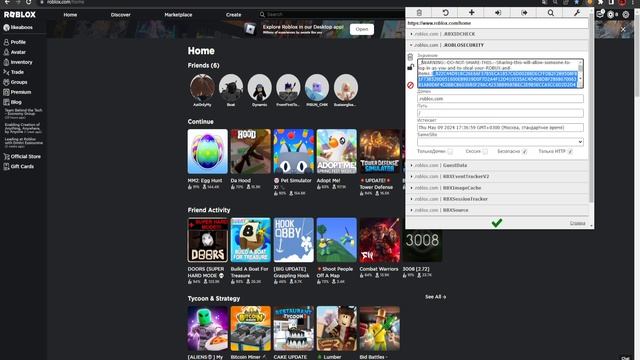The width and height of the screenshot is (640, 360).
Task: Open cookie editor options wrench icon
Action: pyautogui.click(x=577, y=13)
